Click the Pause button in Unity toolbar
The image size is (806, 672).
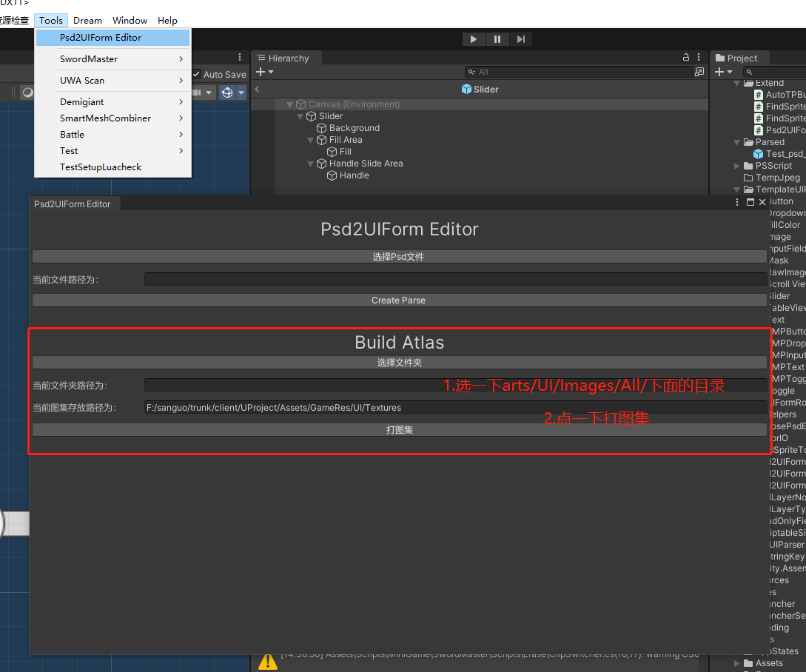coord(497,39)
